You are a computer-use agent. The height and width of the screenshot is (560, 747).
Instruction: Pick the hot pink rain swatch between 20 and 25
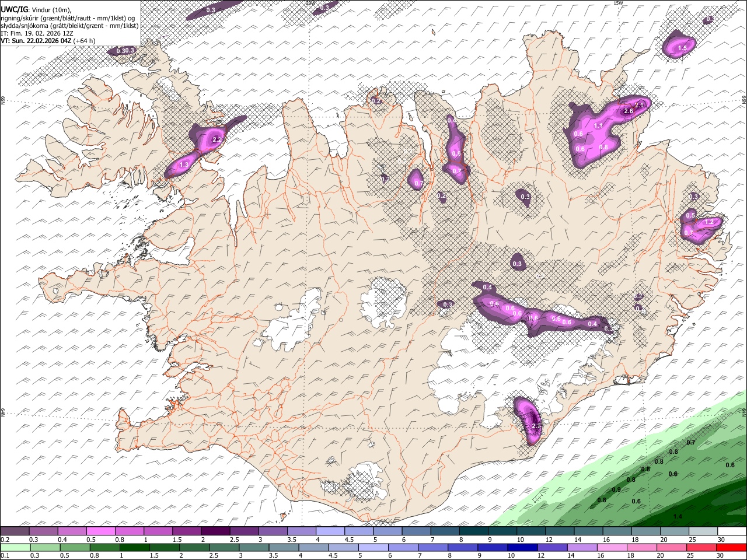point(672,547)
